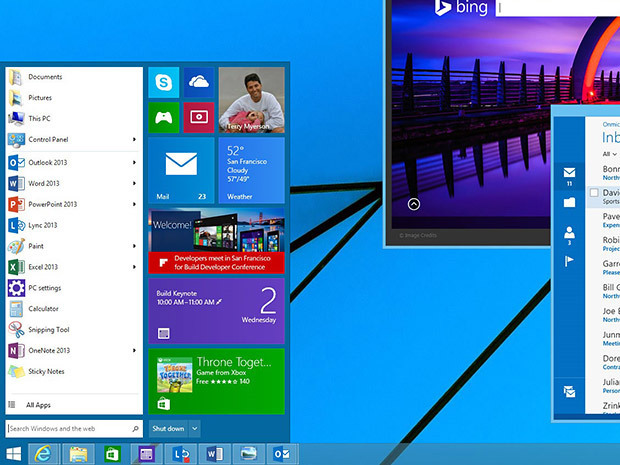Expand Word 2013 jump list arrow
This screenshot has height=465, width=620.
point(134,183)
